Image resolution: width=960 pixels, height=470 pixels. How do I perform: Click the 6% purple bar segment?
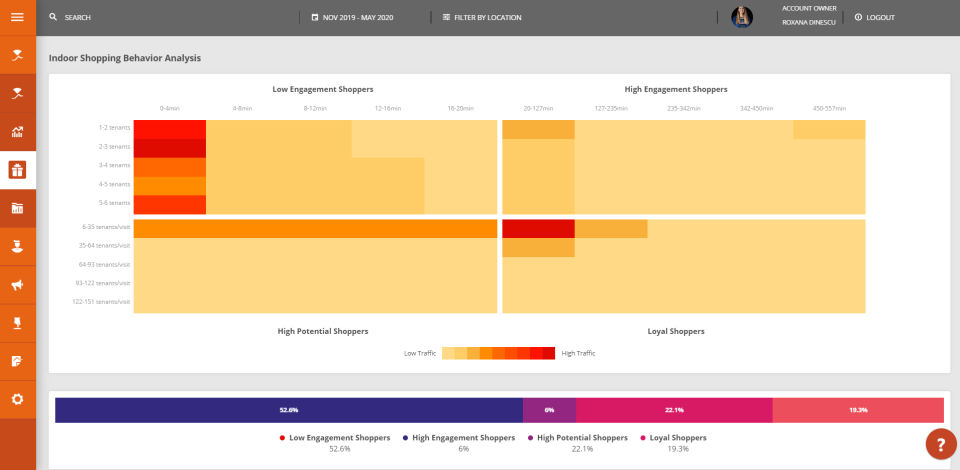tap(549, 410)
